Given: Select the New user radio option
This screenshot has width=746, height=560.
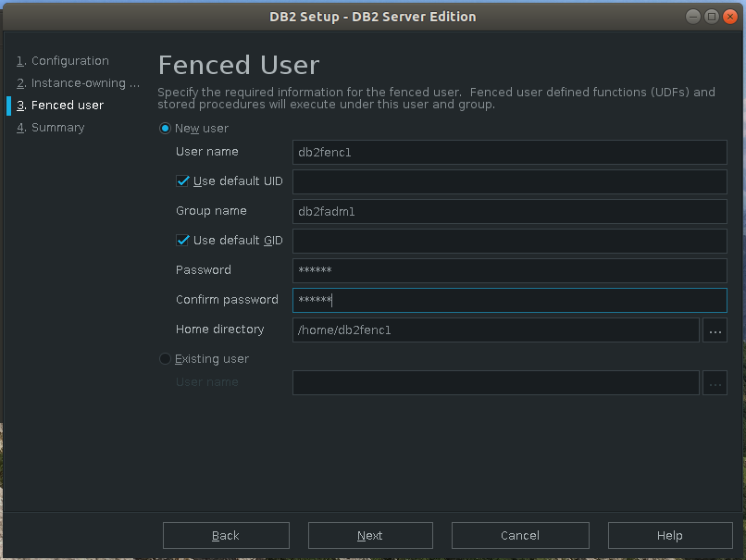Looking at the screenshot, I should pos(166,129).
